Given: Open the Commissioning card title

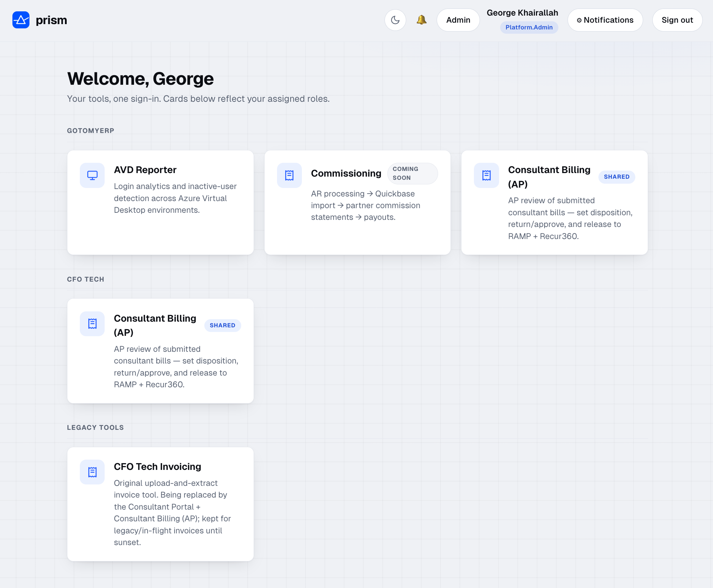Looking at the screenshot, I should point(346,173).
